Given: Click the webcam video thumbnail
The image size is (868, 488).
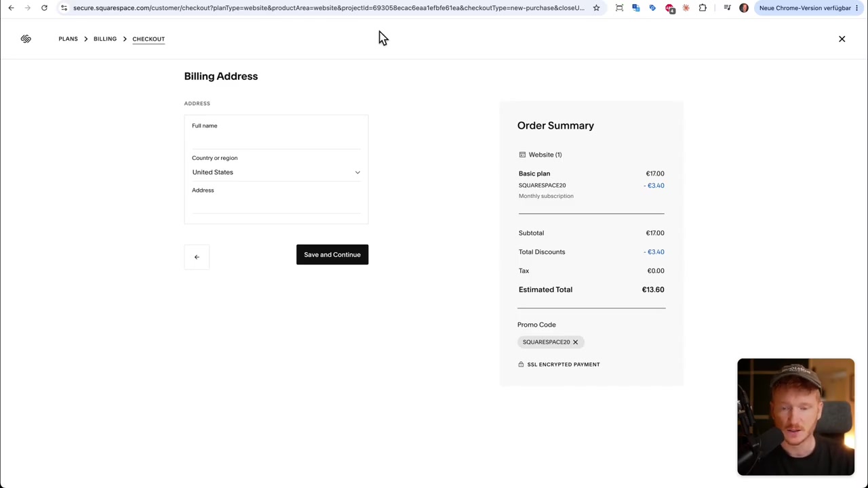Looking at the screenshot, I should point(795,417).
